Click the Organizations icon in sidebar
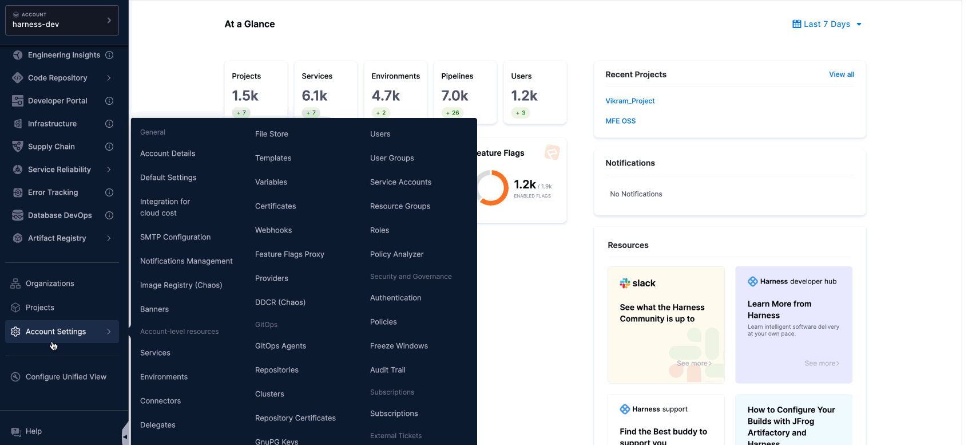The width and height of the screenshot is (980, 445). click(15, 283)
